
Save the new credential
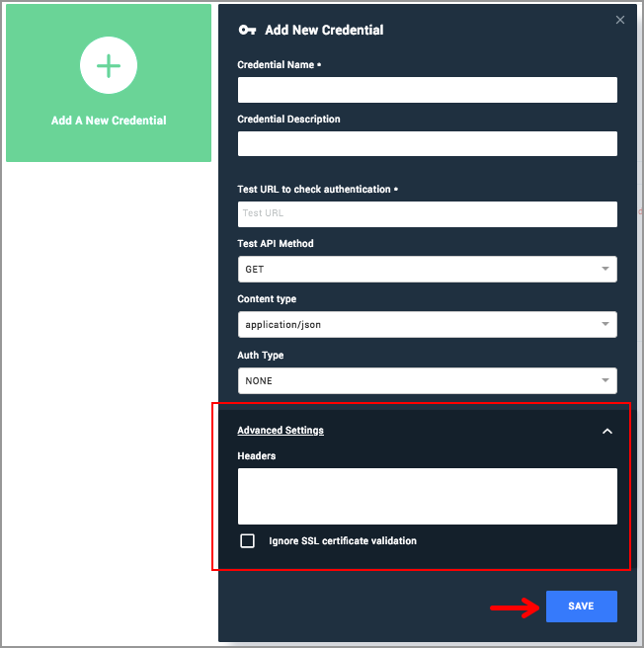582,607
